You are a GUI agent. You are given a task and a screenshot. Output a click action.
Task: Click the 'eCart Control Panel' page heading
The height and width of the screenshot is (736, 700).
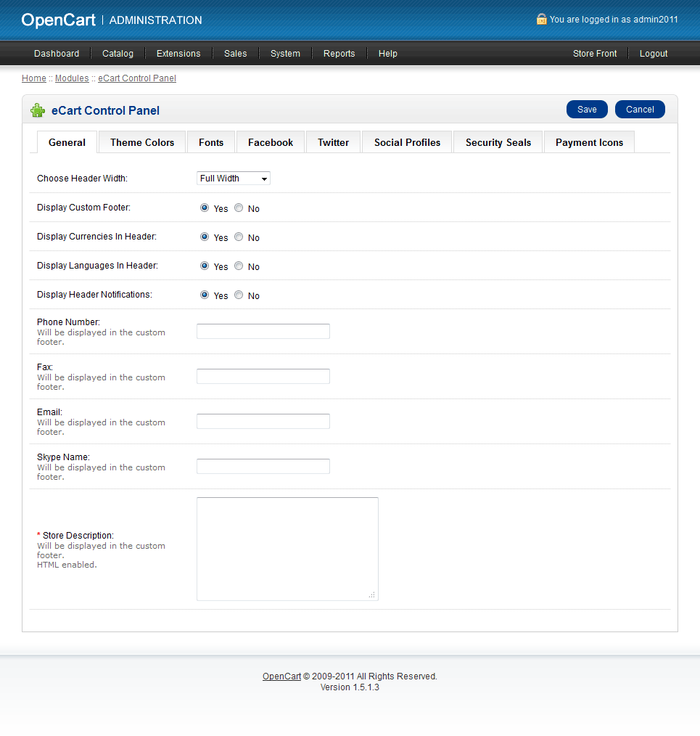[x=106, y=110]
